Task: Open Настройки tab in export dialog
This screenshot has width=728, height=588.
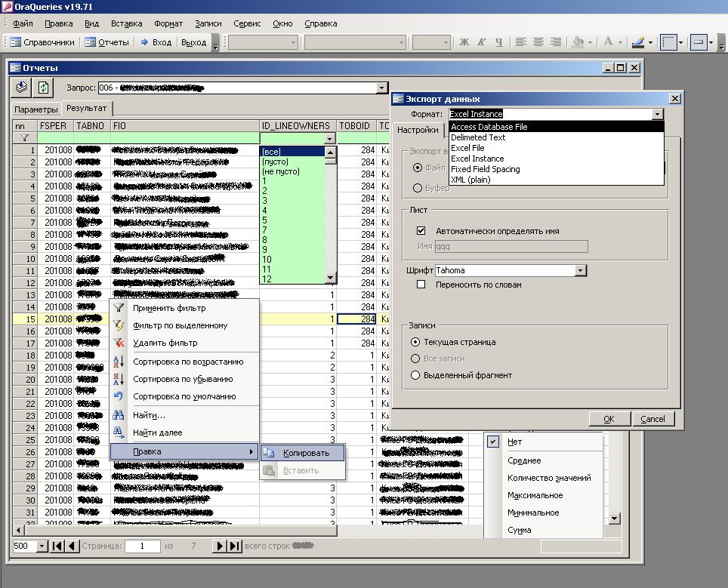Action: click(418, 130)
